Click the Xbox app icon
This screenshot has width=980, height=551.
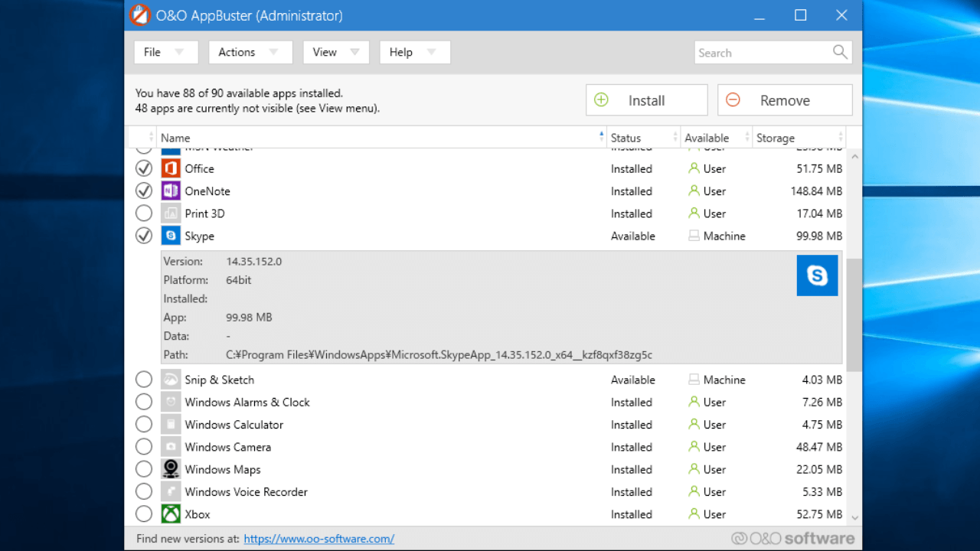[171, 514]
